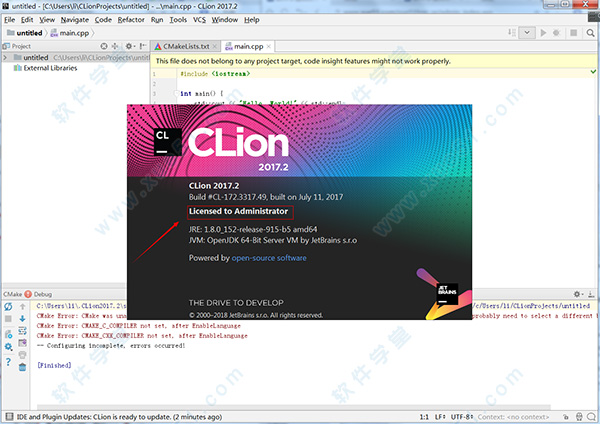Click main.cpp breadcrumb in navigation bar
The height and width of the screenshot is (424, 600).
click(70, 33)
